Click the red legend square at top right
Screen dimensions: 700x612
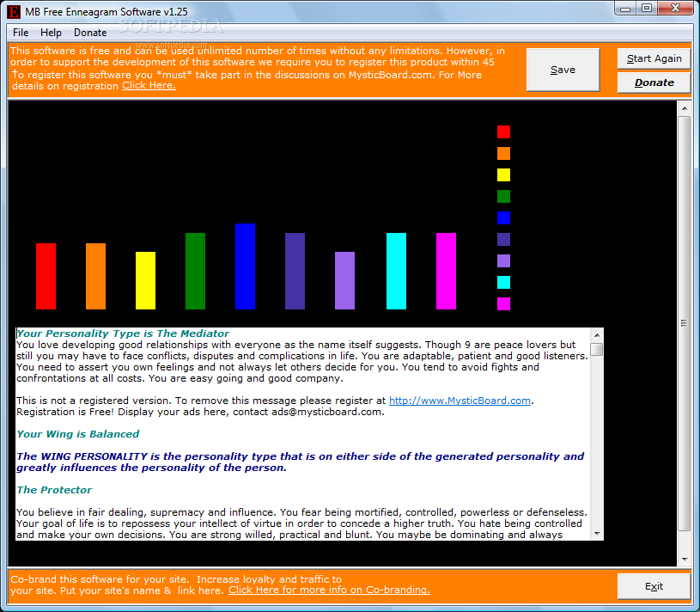[x=503, y=132]
